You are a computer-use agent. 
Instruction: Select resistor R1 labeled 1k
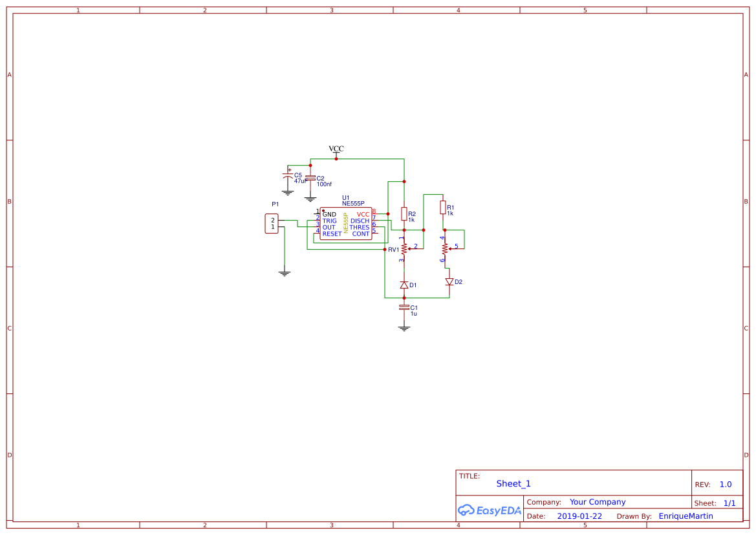(x=442, y=208)
